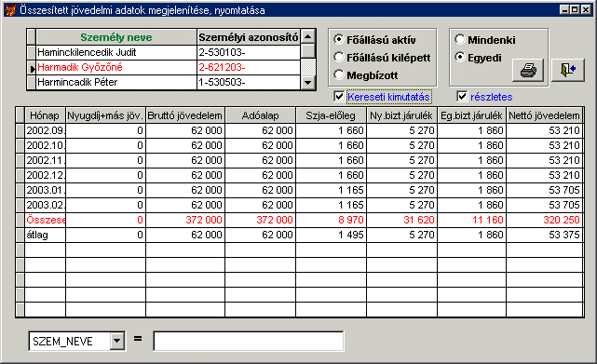Click the identifier 1-530503- cell

(x=249, y=82)
